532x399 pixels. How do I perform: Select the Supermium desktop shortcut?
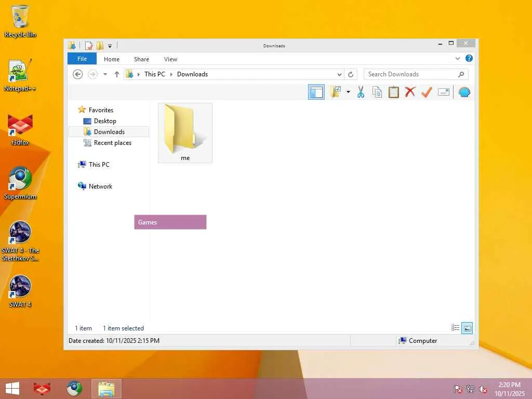point(20,183)
